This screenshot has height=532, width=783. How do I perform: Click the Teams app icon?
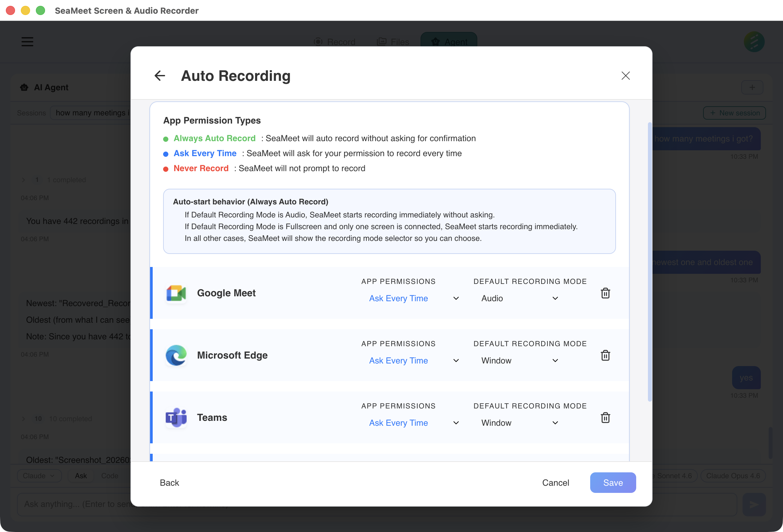176,417
